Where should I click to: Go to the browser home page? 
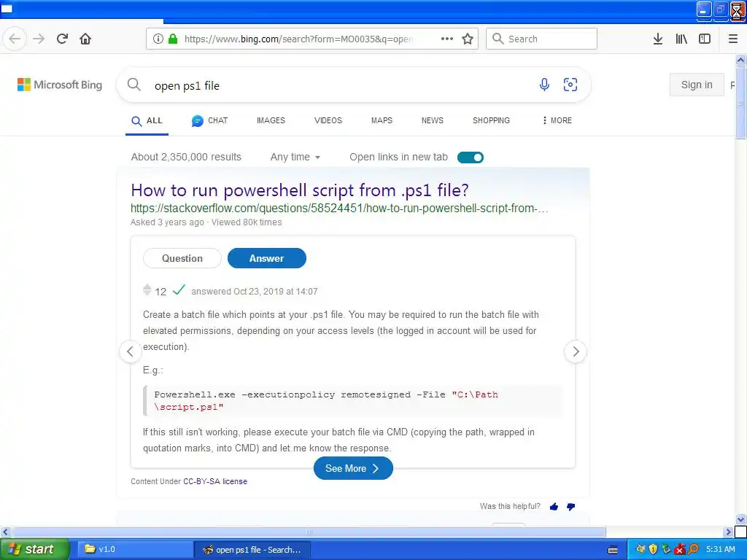click(x=85, y=39)
